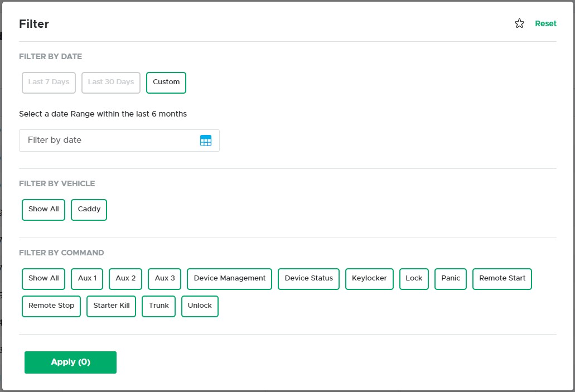This screenshot has height=392, width=575.
Task: Open the date picker calendar icon
Action: pyautogui.click(x=206, y=140)
